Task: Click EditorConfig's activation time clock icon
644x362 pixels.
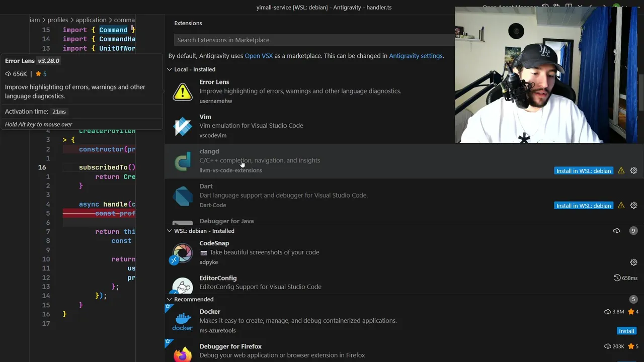Action: click(617, 278)
